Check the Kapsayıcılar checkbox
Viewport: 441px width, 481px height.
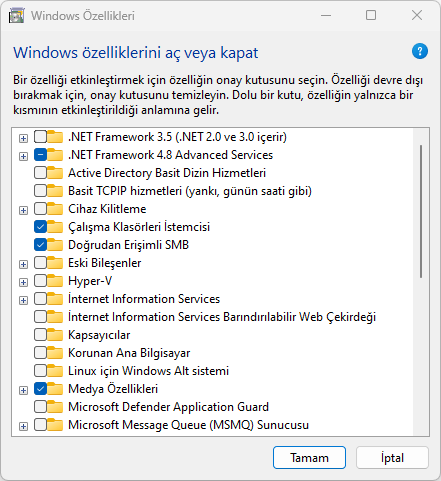coord(40,335)
